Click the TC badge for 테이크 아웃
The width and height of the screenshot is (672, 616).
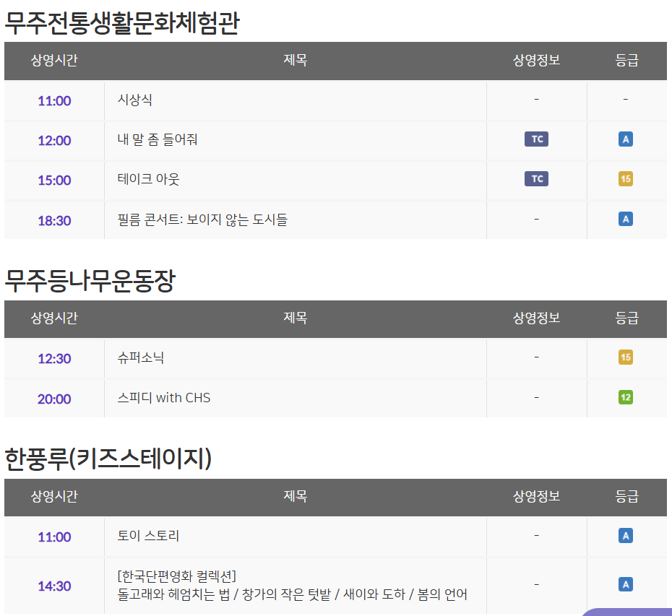point(536,178)
